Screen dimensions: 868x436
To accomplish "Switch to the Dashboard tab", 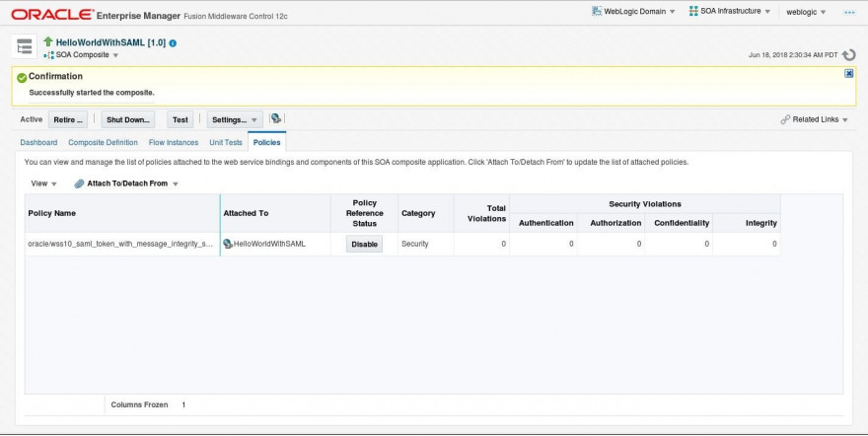I will pos(38,143).
